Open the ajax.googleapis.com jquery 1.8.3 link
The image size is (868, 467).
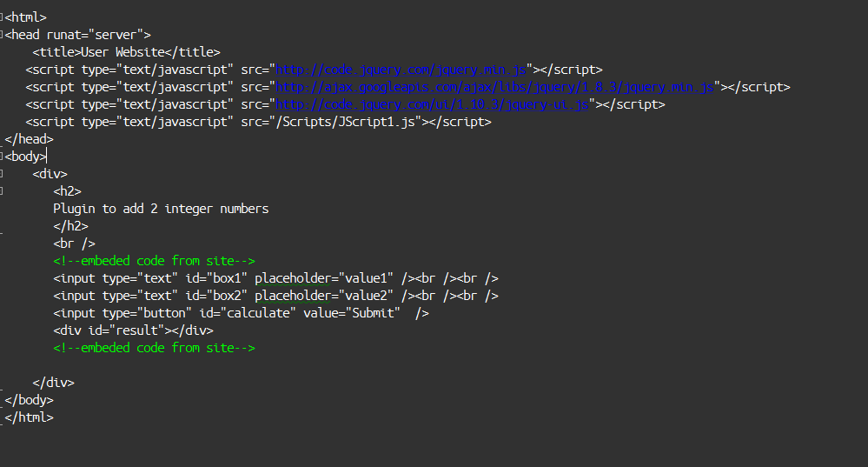coord(494,88)
